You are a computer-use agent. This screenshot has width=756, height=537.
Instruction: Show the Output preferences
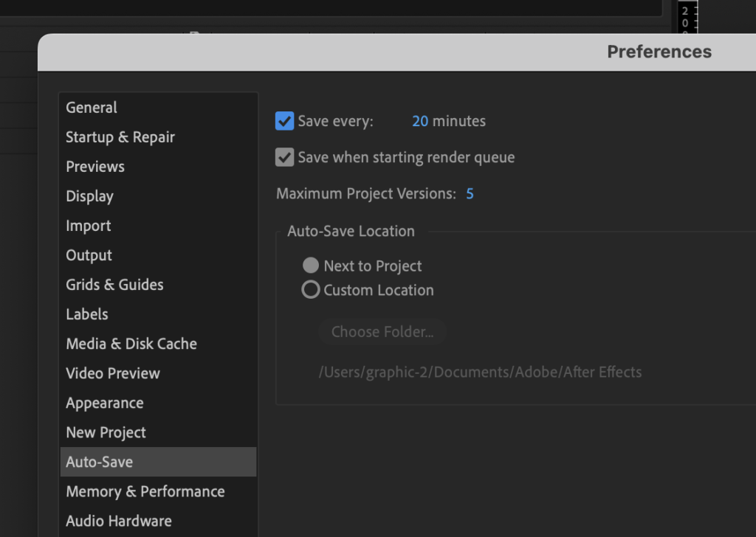[89, 255]
